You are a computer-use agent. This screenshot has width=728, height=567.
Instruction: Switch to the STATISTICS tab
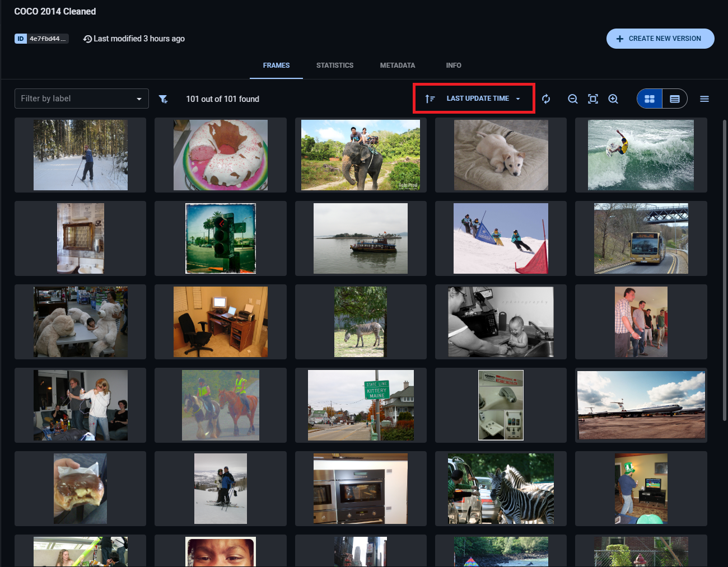(x=335, y=65)
